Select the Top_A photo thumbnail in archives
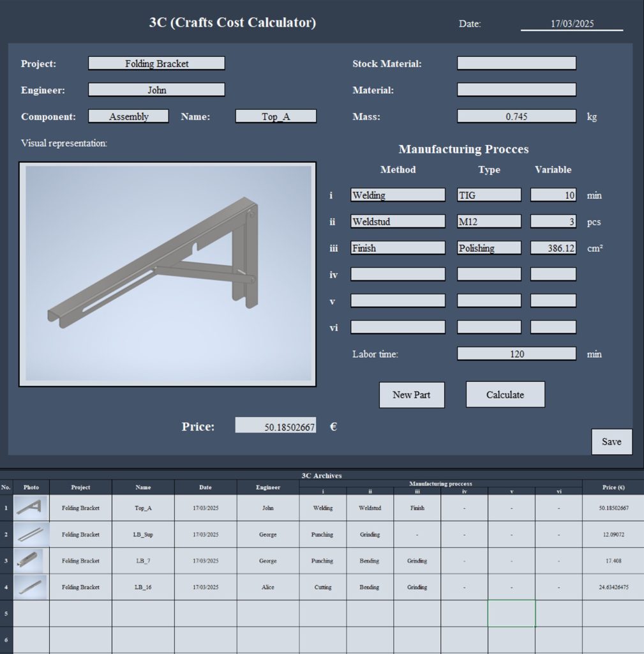 31,508
